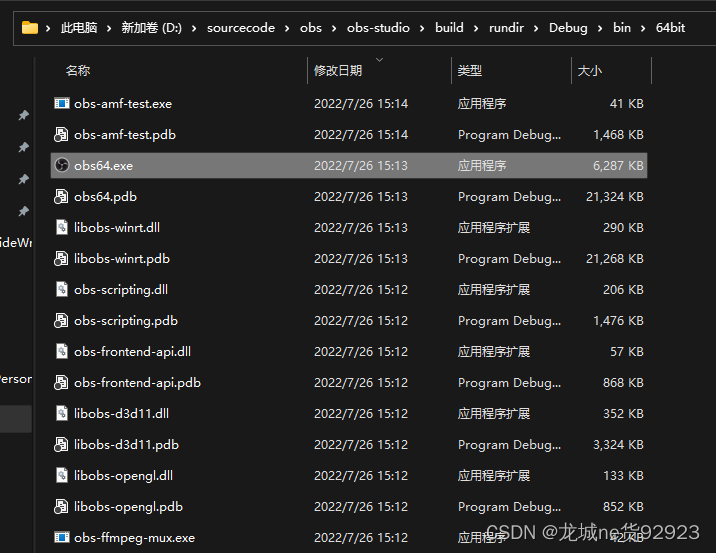716x553 pixels.
Task: Click the obs-amf-test.pdb file icon
Action: point(61,134)
